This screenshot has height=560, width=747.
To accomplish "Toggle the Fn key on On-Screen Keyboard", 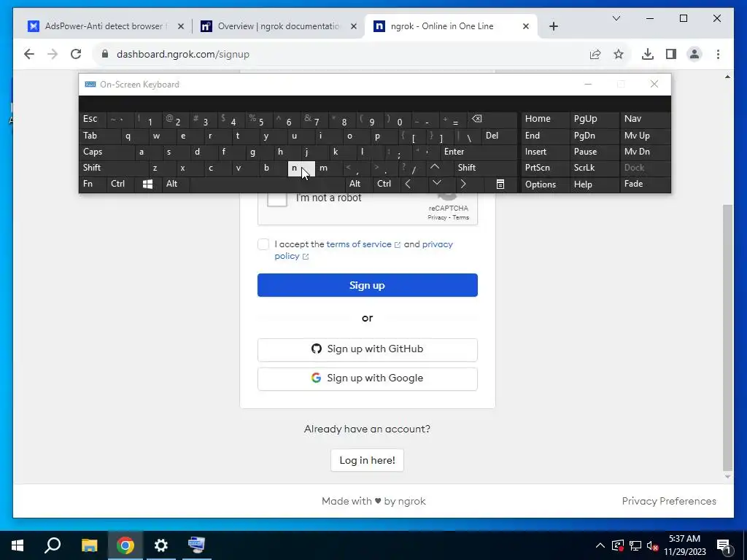I will [x=93, y=184].
